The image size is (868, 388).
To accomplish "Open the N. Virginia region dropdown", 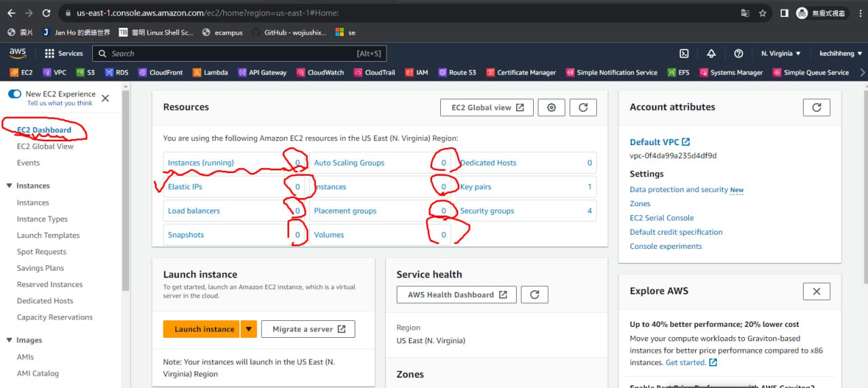I will (781, 54).
